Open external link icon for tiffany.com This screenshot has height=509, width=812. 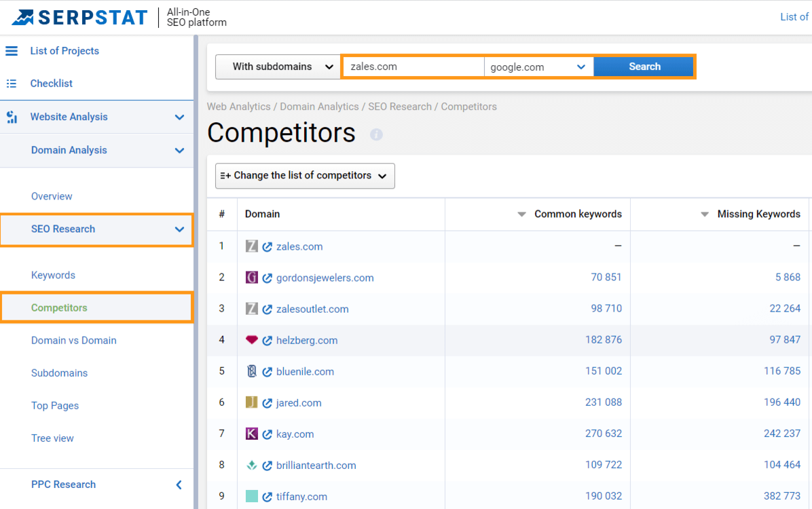(x=267, y=497)
